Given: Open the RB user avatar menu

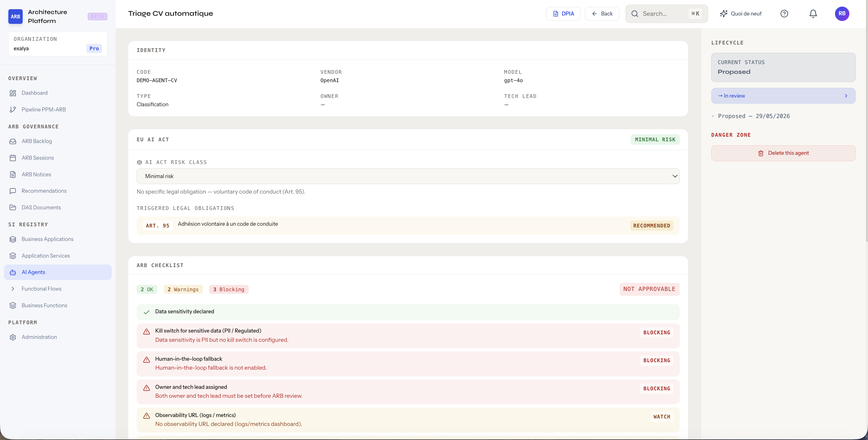Looking at the screenshot, I should (842, 13).
